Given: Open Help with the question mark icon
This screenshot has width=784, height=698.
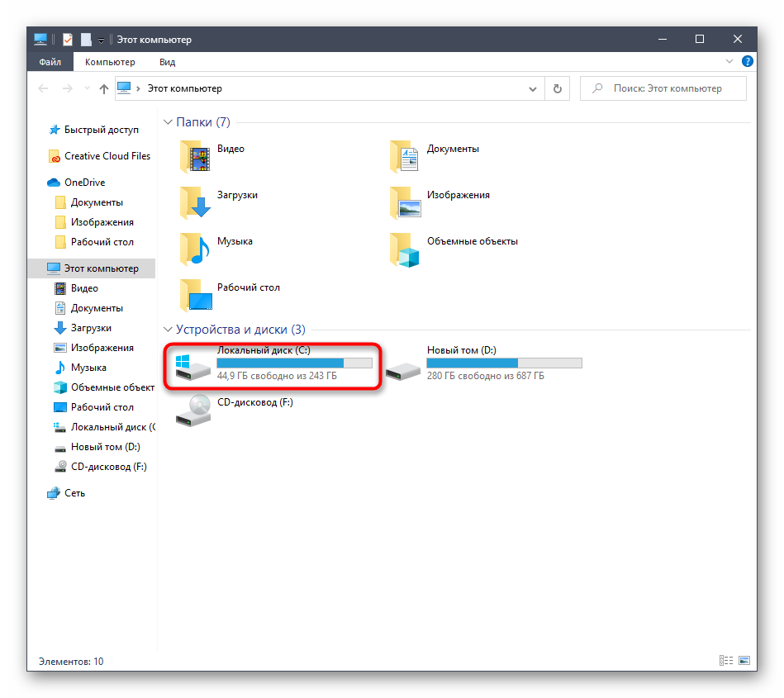Looking at the screenshot, I should click(747, 62).
